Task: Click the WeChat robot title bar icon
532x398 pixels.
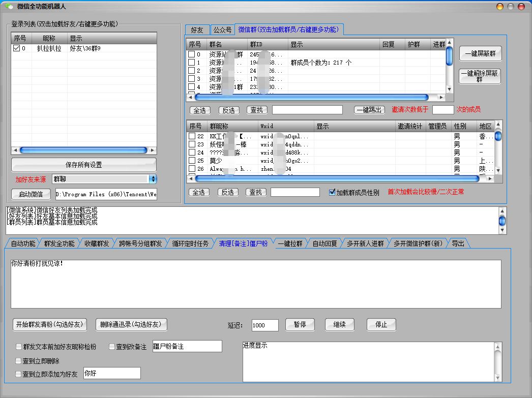Action: point(9,7)
